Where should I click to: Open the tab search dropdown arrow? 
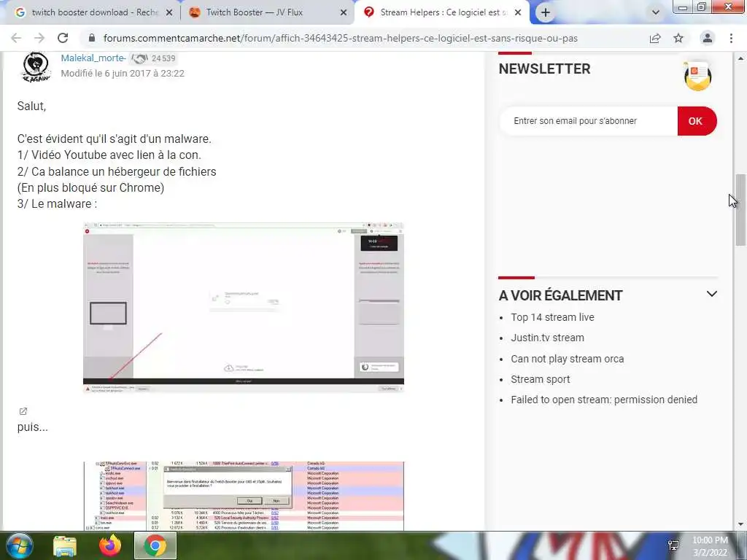click(x=656, y=12)
